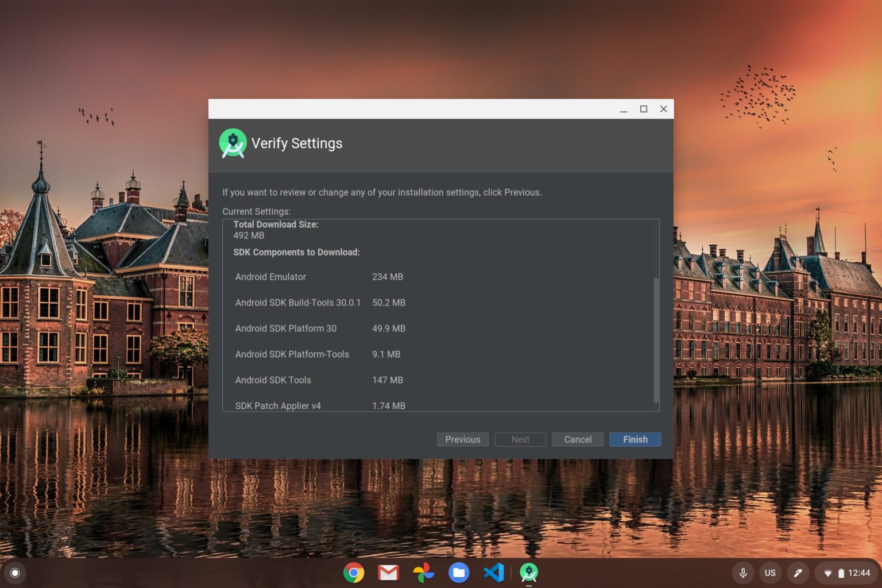This screenshot has width=882, height=588.
Task: Open the ChromeOS app launcher
Action: pos(16,572)
